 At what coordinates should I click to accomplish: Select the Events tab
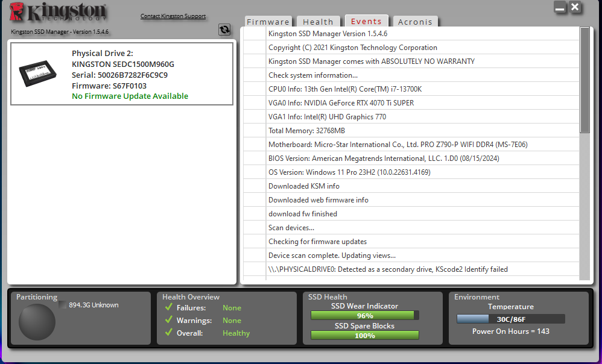coord(366,22)
